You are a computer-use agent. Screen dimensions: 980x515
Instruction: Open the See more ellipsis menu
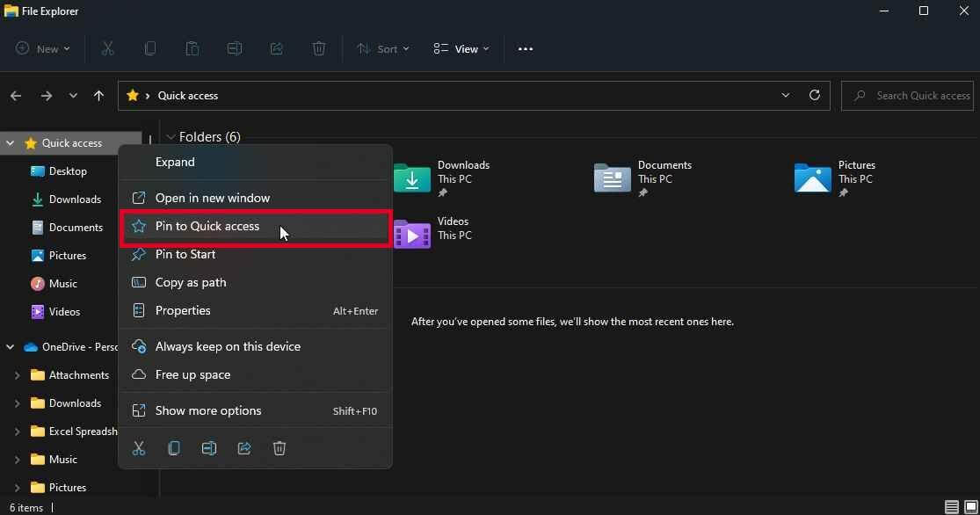[526, 49]
